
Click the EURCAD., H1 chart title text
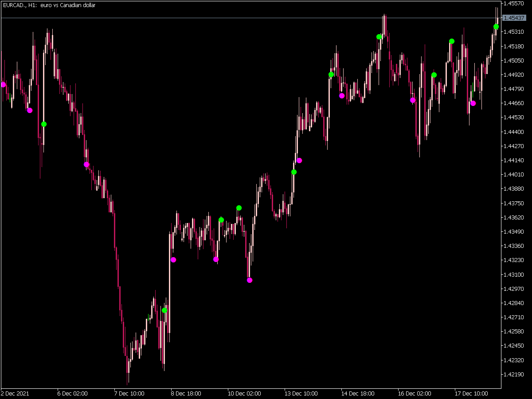pos(49,5)
